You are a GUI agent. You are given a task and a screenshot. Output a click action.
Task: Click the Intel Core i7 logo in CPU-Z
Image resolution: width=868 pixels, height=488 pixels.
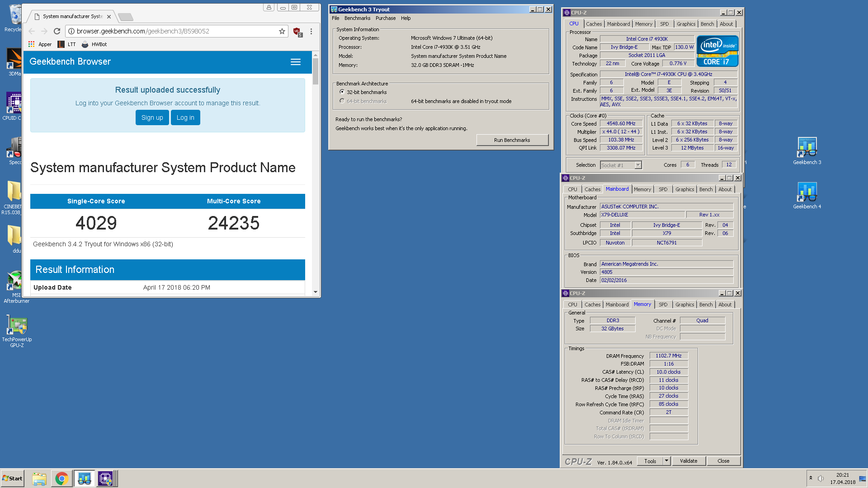[x=717, y=51]
